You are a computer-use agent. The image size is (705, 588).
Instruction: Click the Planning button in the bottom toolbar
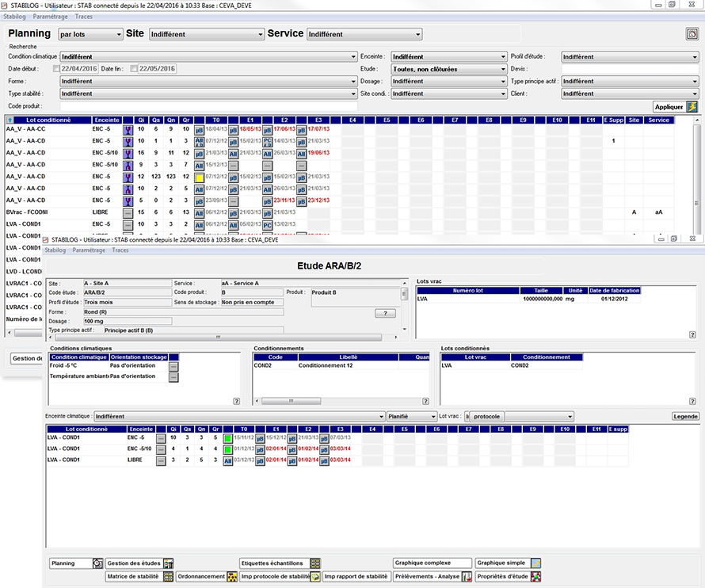76,563
